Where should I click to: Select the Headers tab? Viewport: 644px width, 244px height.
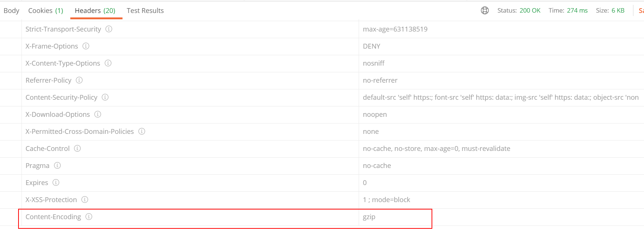95,10
